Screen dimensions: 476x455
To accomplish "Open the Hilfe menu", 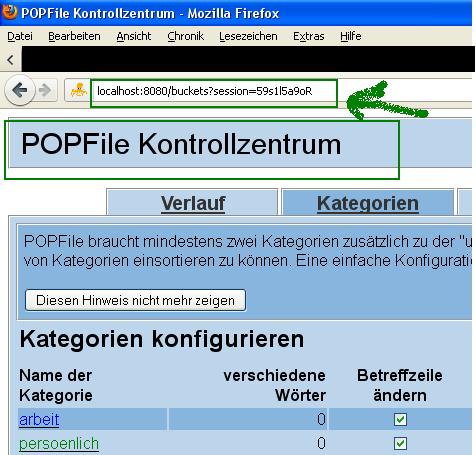I will point(351,36).
